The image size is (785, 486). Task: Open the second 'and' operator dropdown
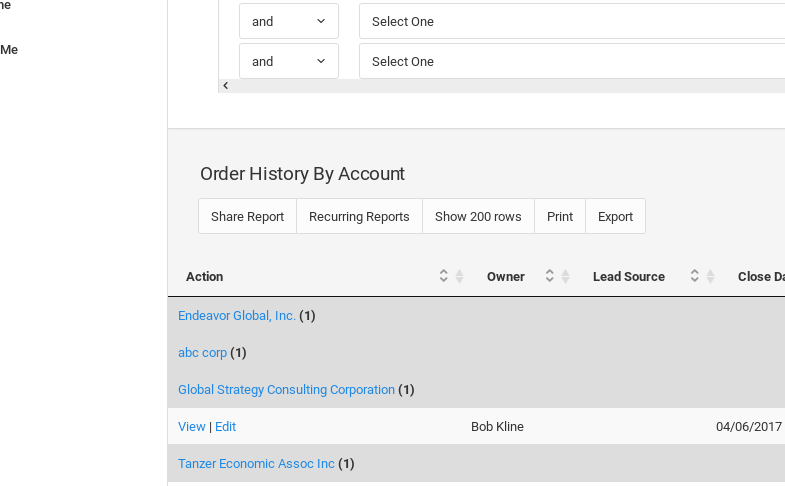(289, 61)
